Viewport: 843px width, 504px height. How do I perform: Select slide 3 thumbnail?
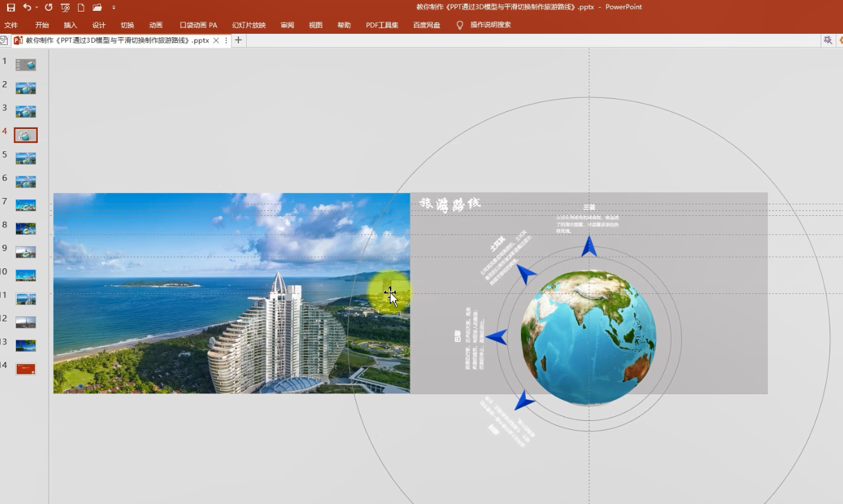26,111
